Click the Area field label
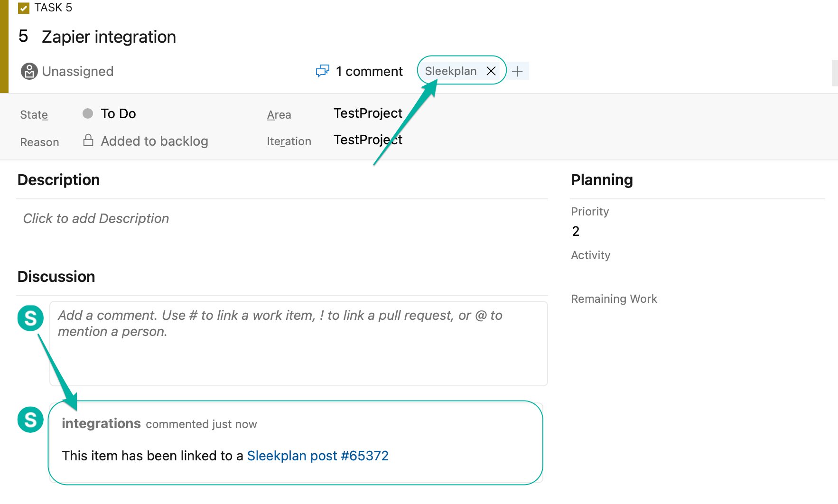 pyautogui.click(x=279, y=115)
